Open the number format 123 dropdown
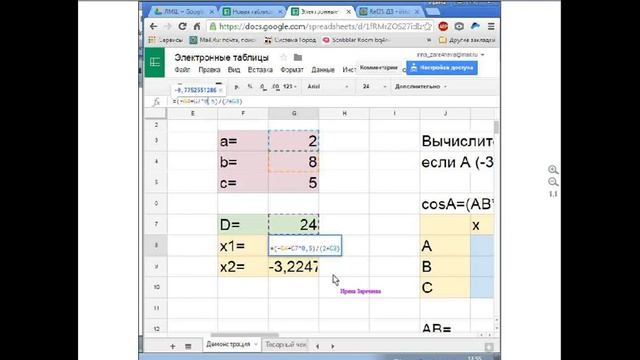Screen dimensions: 640x360 point(290,87)
